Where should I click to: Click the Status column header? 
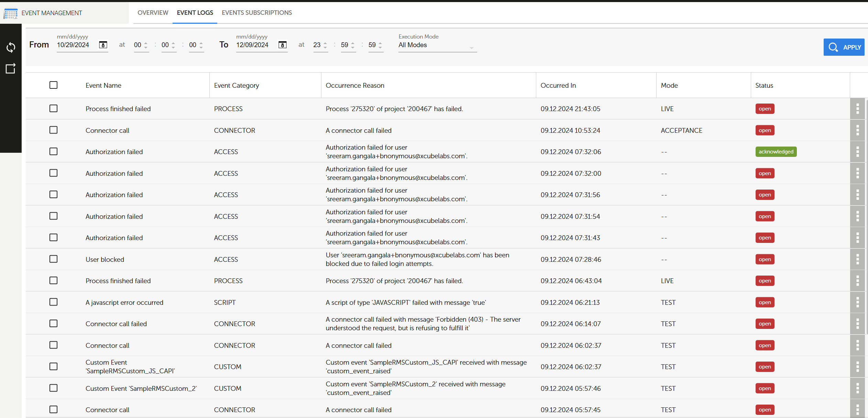point(764,85)
